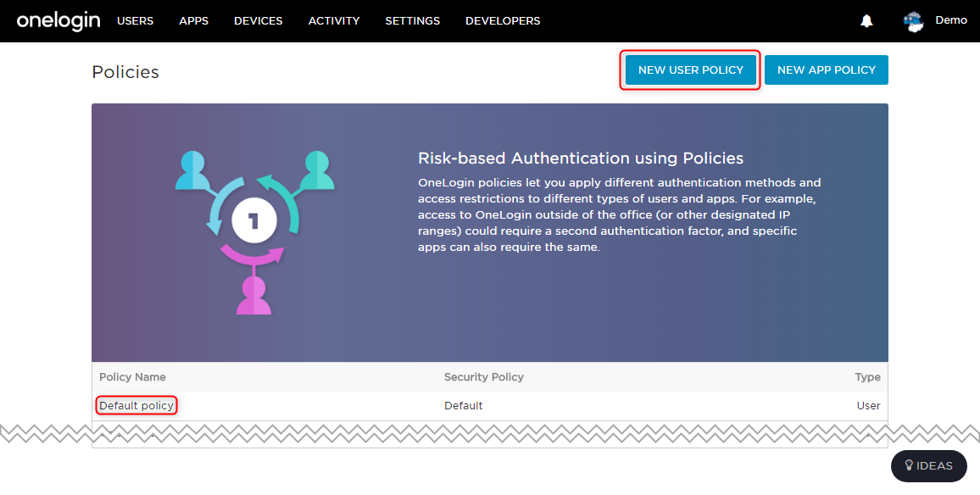Click the lightbulb icon in Ideas
980x495 pixels.
click(x=910, y=465)
